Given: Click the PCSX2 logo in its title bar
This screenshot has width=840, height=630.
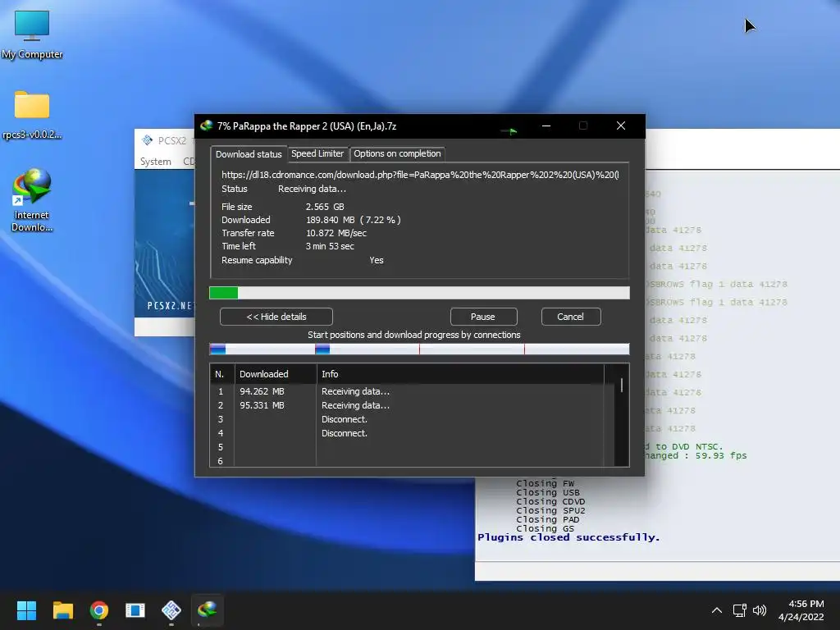Looking at the screenshot, I should [x=148, y=140].
